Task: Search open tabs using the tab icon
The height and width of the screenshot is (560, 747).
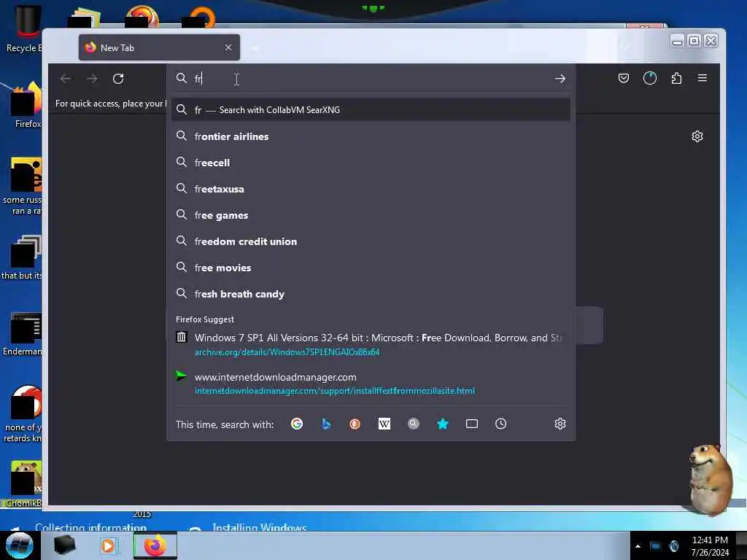Action: point(472,424)
